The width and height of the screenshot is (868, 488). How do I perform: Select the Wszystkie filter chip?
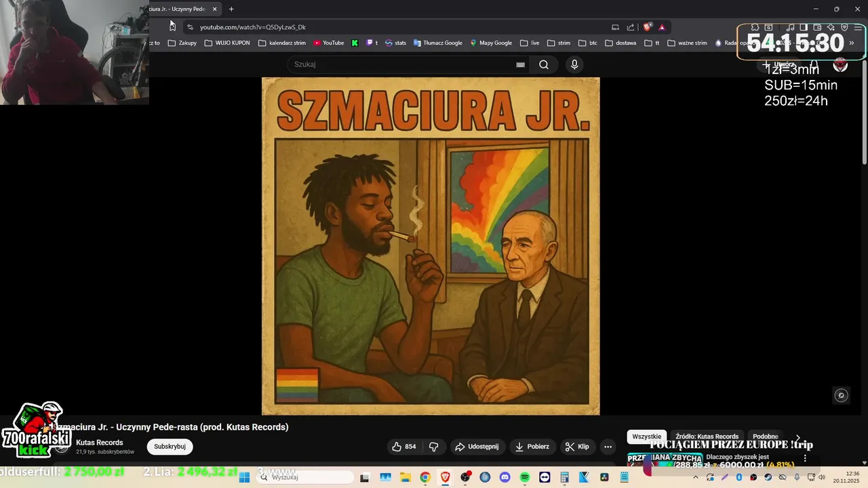pyautogui.click(x=646, y=436)
